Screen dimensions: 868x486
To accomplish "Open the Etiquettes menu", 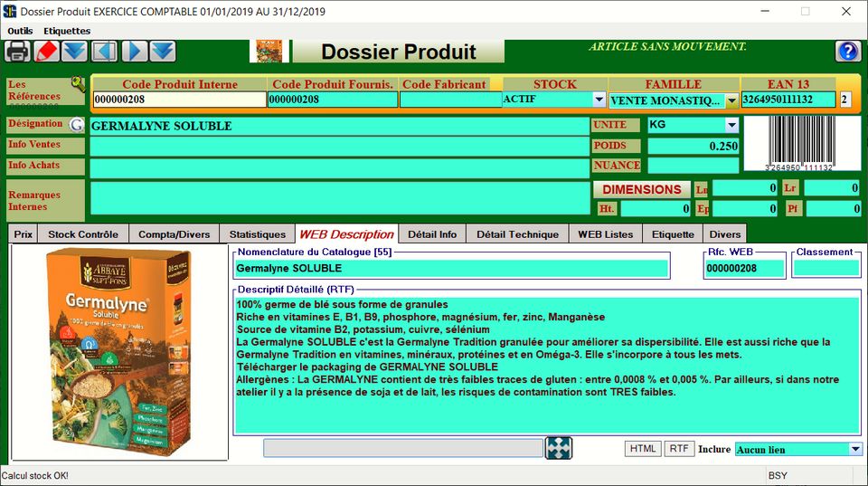I will tap(67, 31).
